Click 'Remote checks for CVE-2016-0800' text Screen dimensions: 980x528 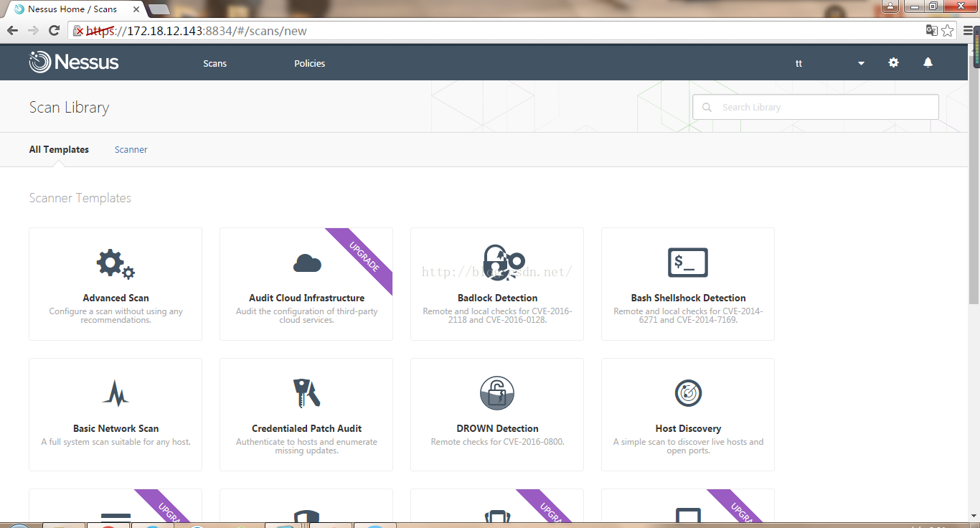click(497, 442)
